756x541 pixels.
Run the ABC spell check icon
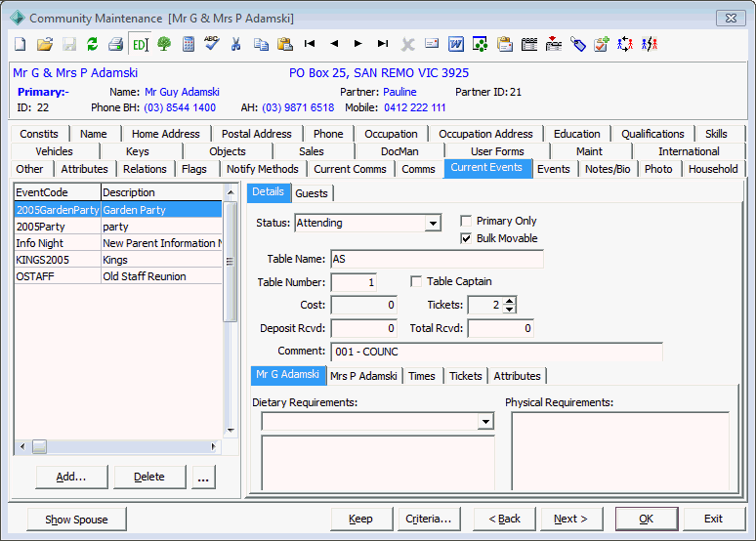pyautogui.click(x=211, y=43)
